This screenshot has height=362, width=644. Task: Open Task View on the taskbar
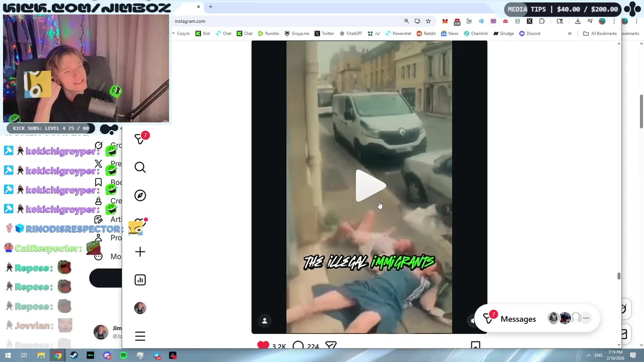point(24,355)
